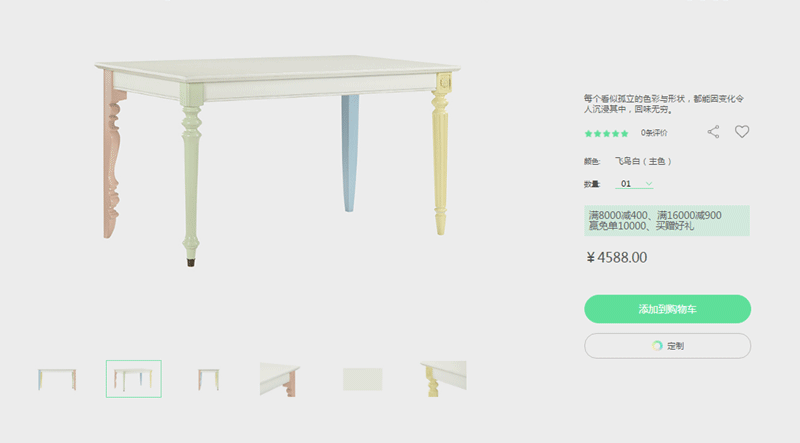Select first thumbnail of table front view

[57, 379]
